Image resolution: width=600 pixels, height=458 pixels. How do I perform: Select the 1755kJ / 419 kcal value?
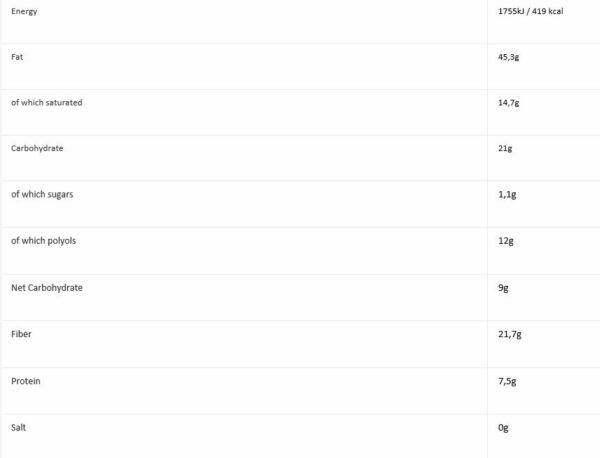[x=532, y=10]
